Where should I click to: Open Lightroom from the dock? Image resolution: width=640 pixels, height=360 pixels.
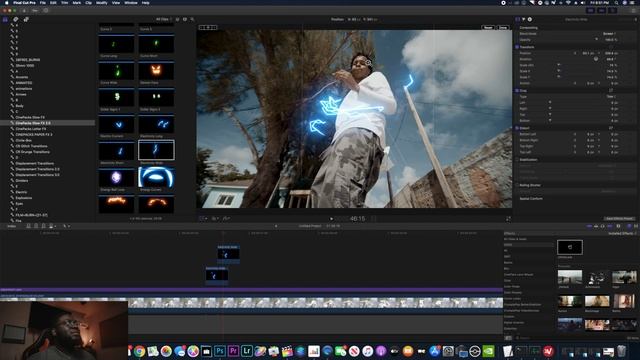tap(247, 351)
